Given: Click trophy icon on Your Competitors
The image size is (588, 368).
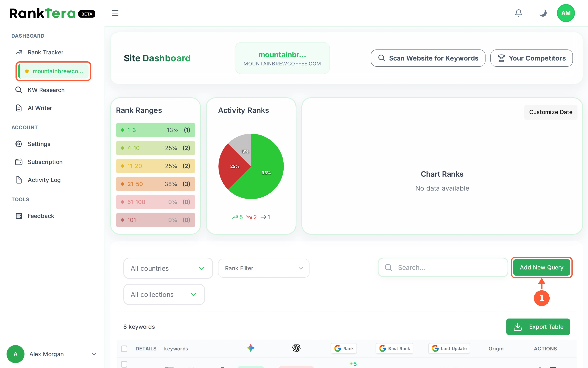Looking at the screenshot, I should click(501, 58).
